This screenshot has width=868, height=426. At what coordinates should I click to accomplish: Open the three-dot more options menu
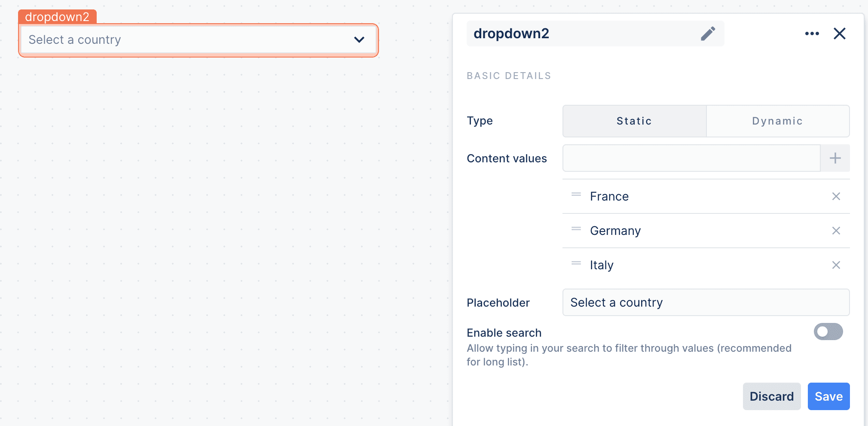(812, 33)
